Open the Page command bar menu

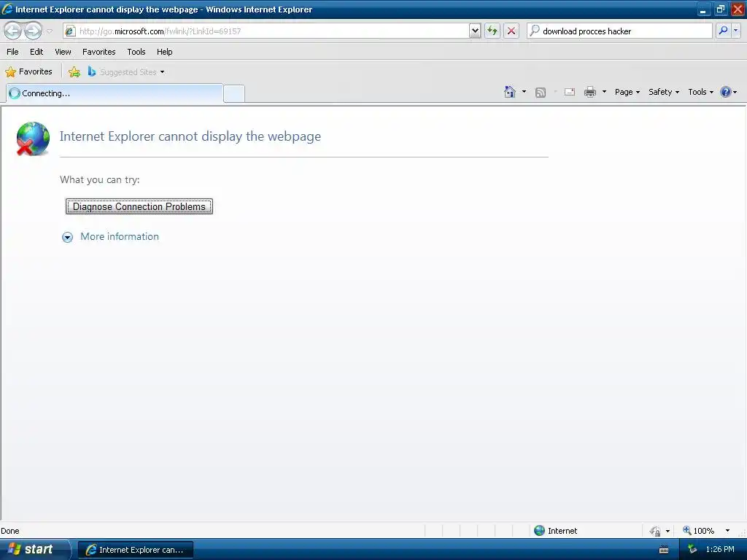627,92
